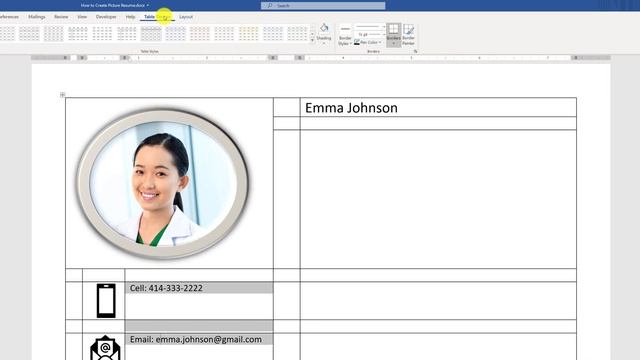
Task: Expand the Borders button dropdown arrow
Action: [x=393, y=43]
